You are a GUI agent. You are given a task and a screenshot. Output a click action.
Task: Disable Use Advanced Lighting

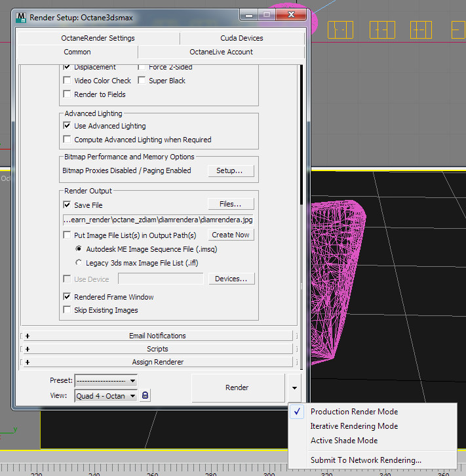tap(67, 125)
